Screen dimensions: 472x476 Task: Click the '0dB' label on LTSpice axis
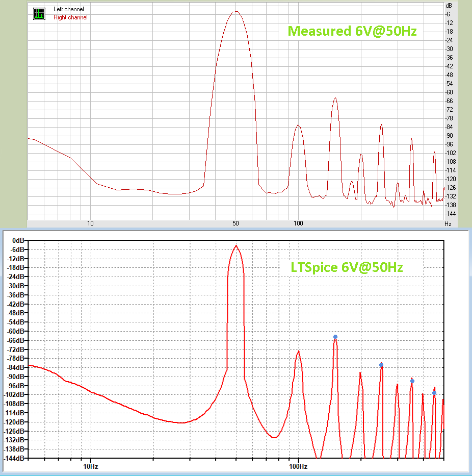coord(18,240)
